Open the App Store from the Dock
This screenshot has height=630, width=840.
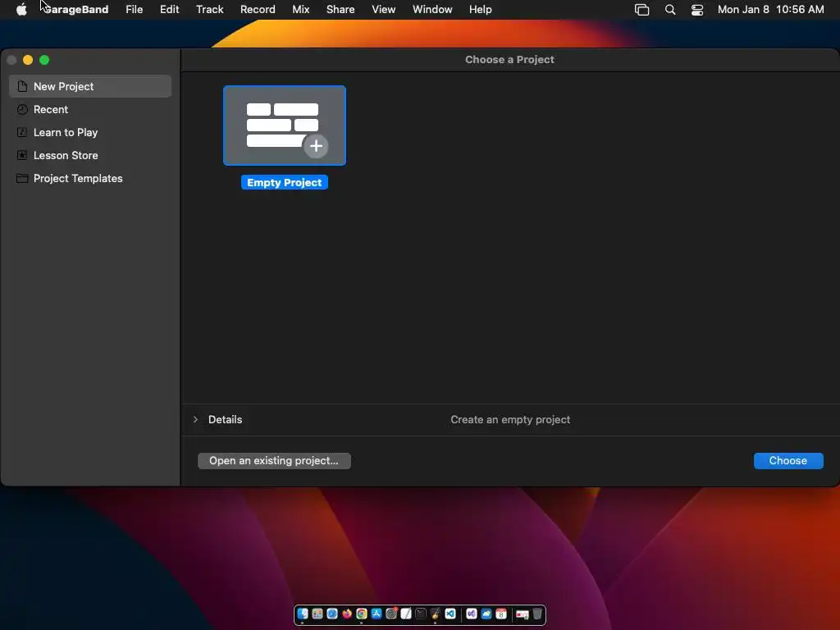point(377,614)
